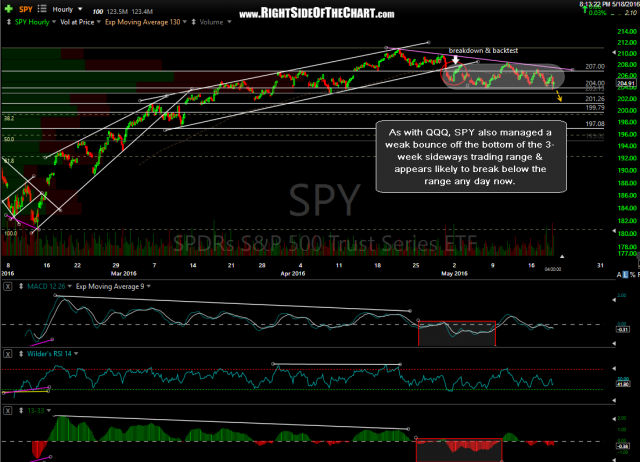640x462 pixels.
Task: Click the 50.0 Fibonacci level label
Action: tap(9, 139)
